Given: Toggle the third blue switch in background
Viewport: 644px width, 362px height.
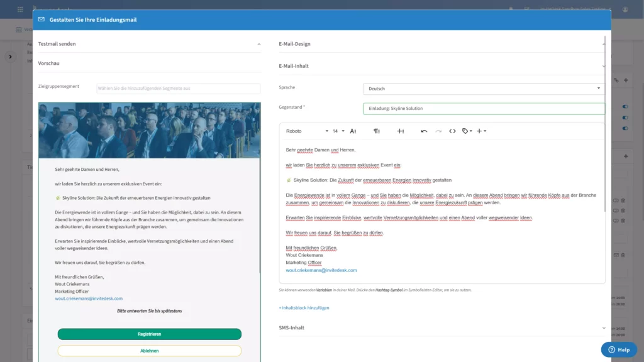Looking at the screenshot, I should [x=625, y=128].
